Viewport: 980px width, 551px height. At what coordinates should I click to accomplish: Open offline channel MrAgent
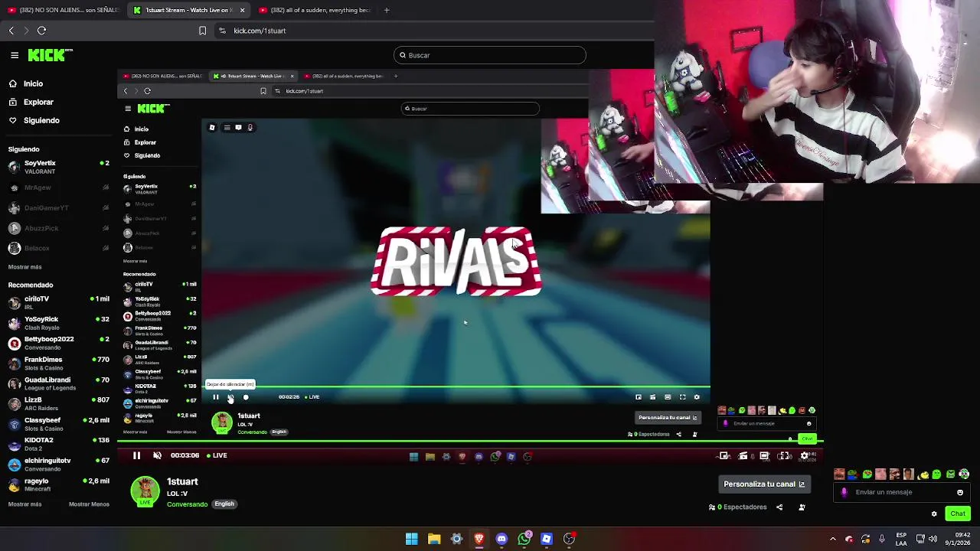(58, 187)
